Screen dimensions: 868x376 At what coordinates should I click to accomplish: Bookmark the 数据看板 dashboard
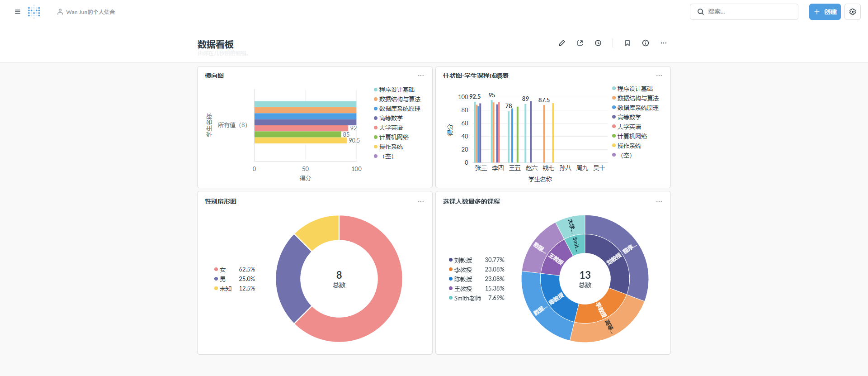(x=627, y=43)
